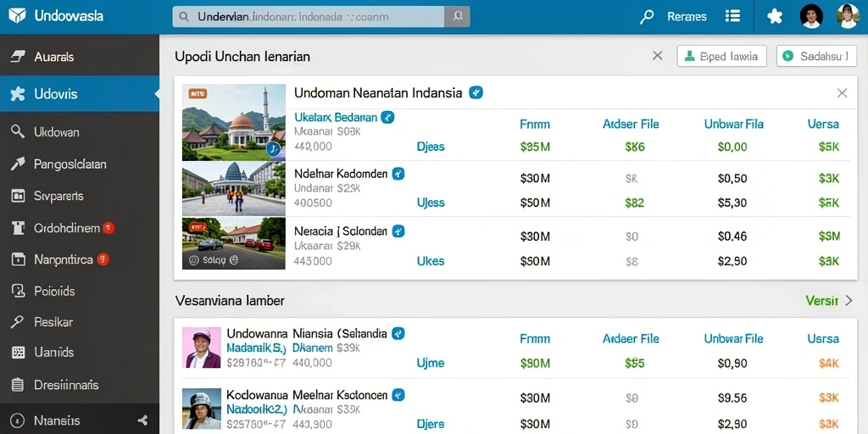Click the $95M value
The image size is (868, 434).
(536, 147)
